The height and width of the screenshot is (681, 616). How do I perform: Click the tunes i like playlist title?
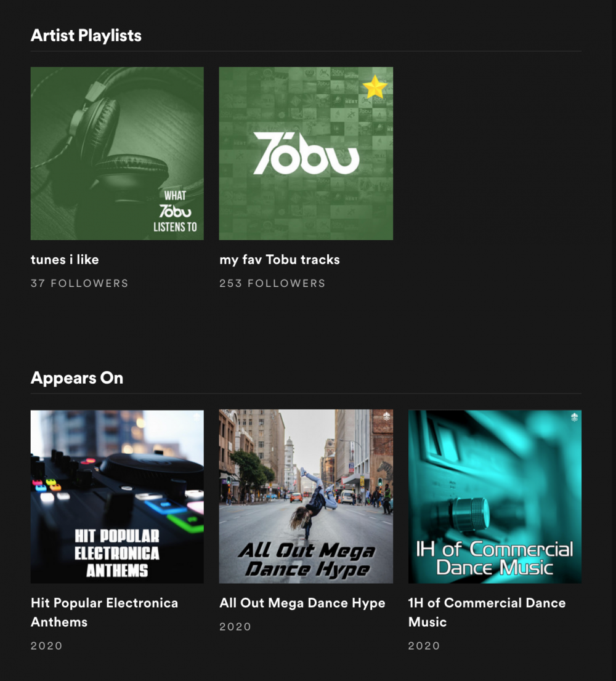click(64, 259)
